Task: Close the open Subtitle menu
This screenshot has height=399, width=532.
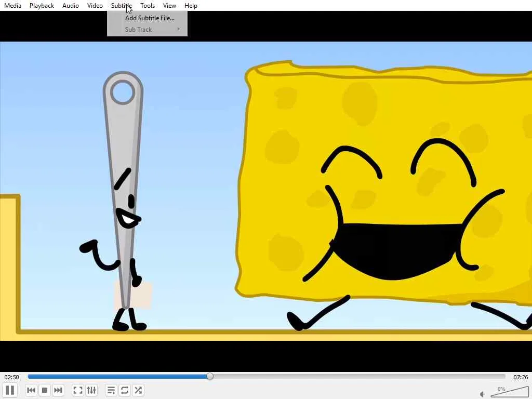Action: pos(122,5)
